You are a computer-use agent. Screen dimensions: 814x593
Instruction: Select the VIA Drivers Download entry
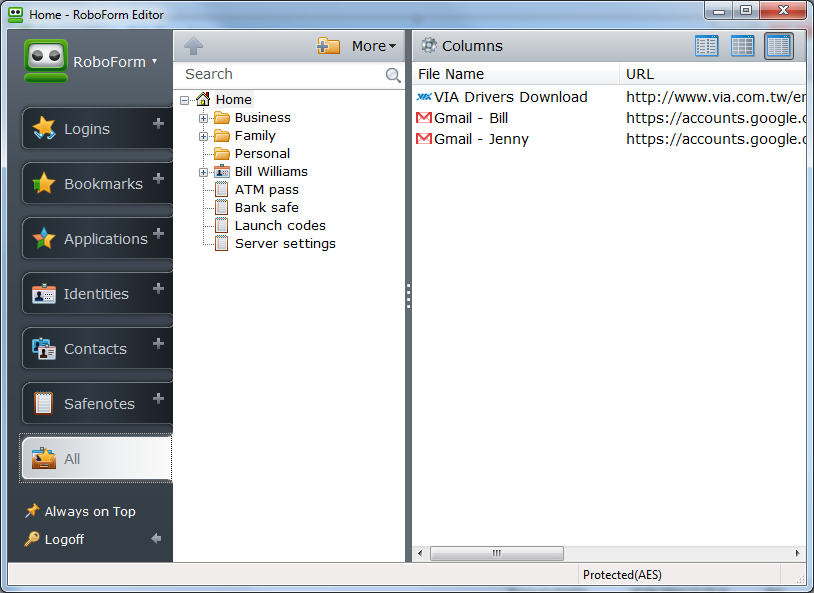pos(511,97)
